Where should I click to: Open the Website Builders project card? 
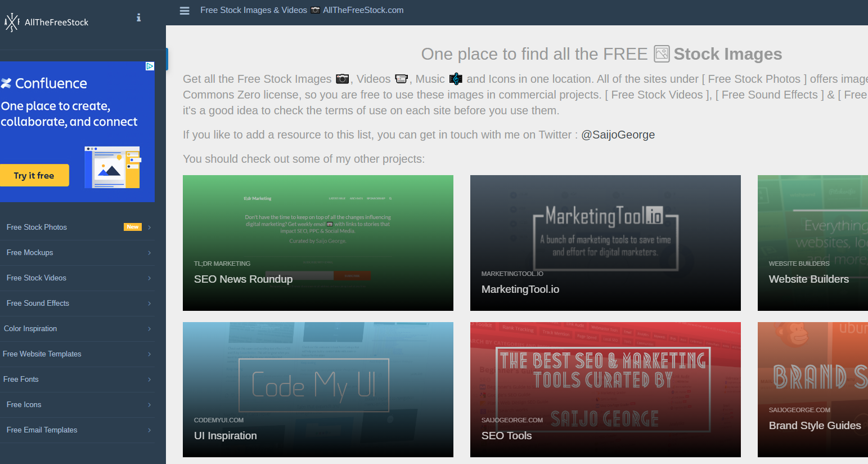click(x=813, y=243)
